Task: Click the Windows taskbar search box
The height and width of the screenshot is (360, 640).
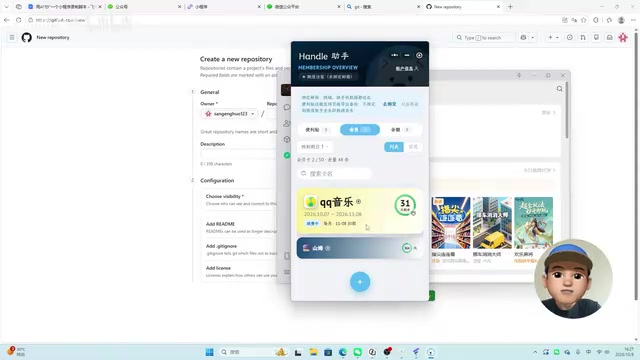Action: (x=253, y=352)
